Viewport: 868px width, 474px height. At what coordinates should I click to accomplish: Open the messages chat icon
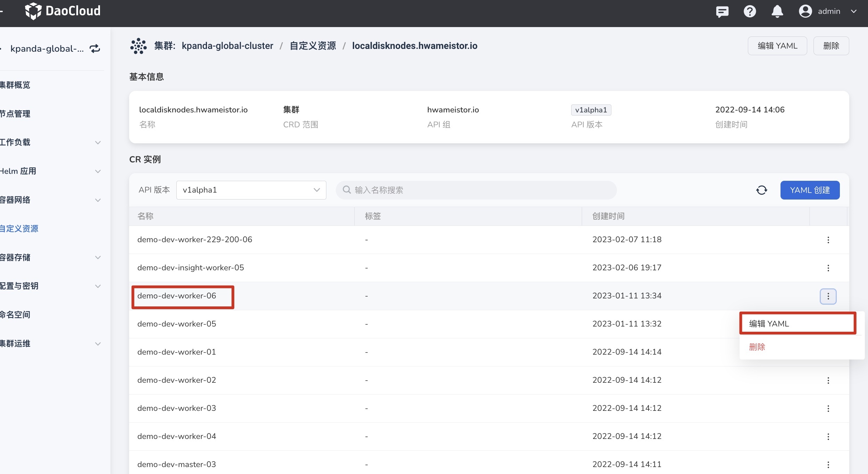coord(722,11)
